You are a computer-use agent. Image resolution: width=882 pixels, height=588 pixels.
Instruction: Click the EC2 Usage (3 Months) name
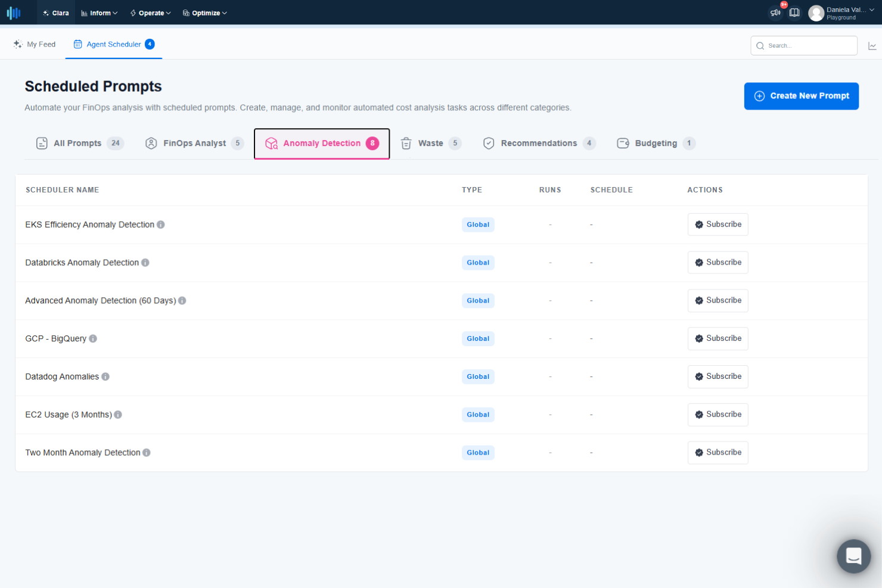(x=69, y=415)
